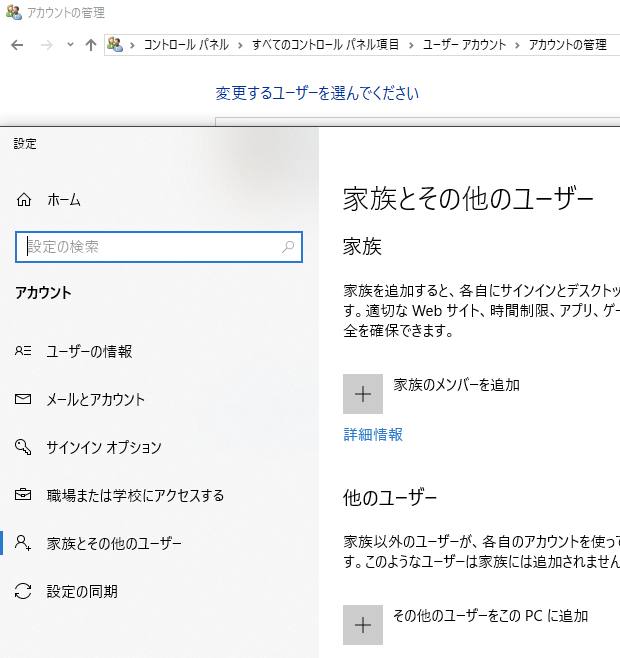Open the recent locations dropdown chevron
This screenshot has height=658, width=620.
click(x=70, y=45)
